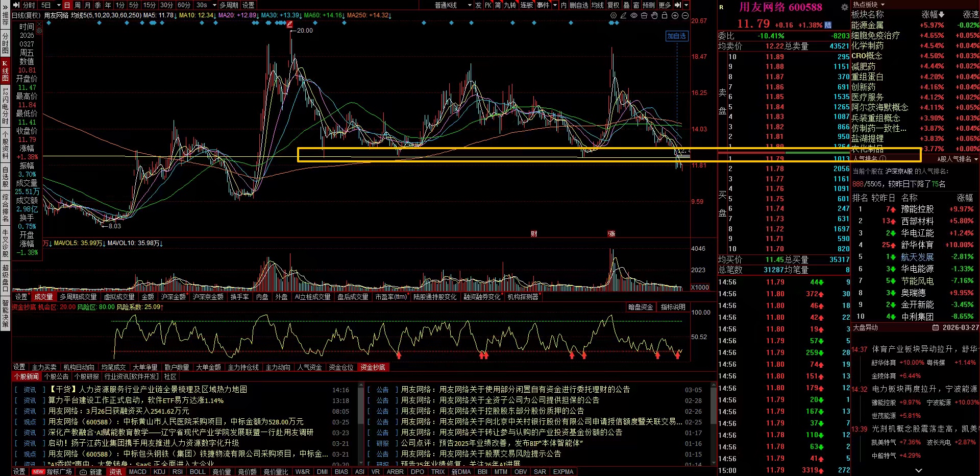Toggle the 连板 indicator
This screenshot has width=980, height=476.
click(x=526, y=5)
